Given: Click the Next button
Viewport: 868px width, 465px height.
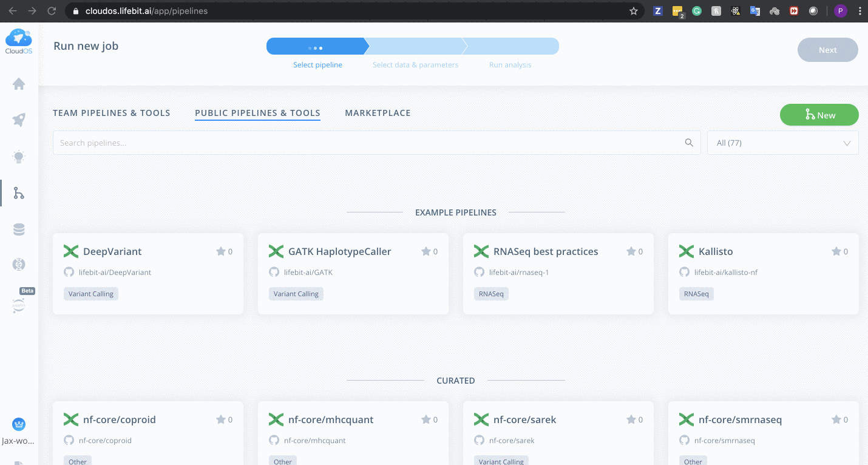Looking at the screenshot, I should pos(828,50).
